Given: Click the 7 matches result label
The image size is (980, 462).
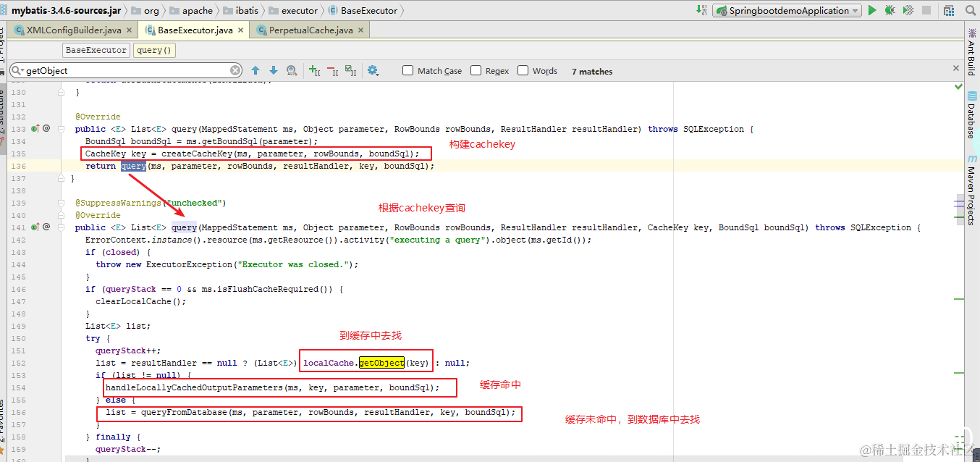Looking at the screenshot, I should click(592, 71).
